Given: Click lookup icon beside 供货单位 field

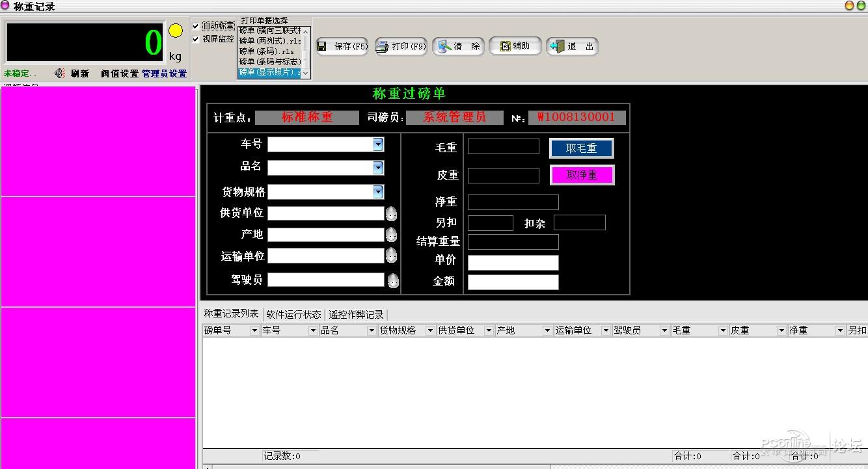Looking at the screenshot, I should pos(391,213).
